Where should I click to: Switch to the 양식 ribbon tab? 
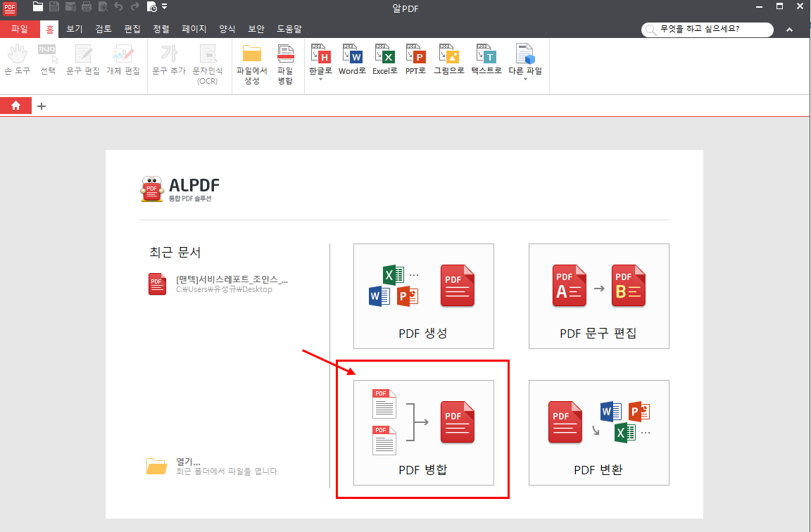[x=227, y=29]
